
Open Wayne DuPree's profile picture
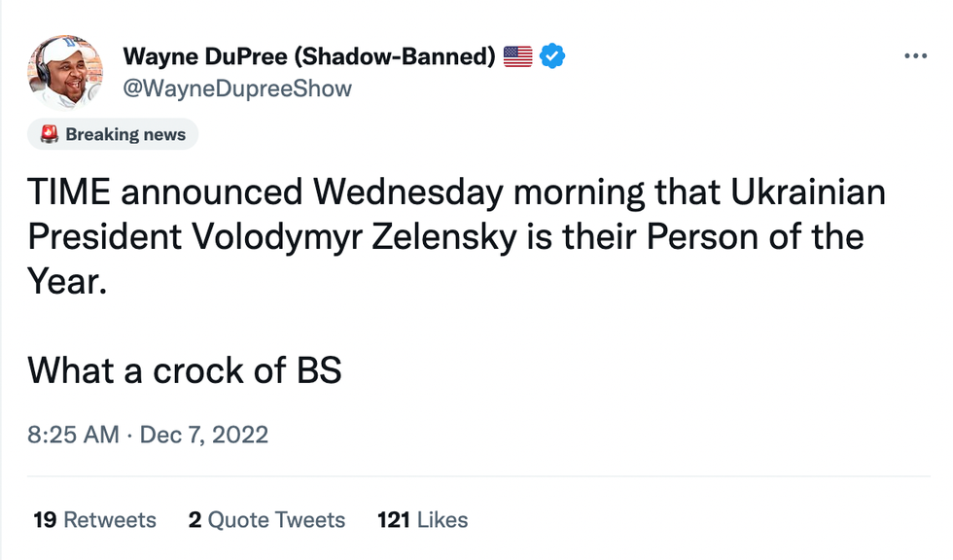67,71
